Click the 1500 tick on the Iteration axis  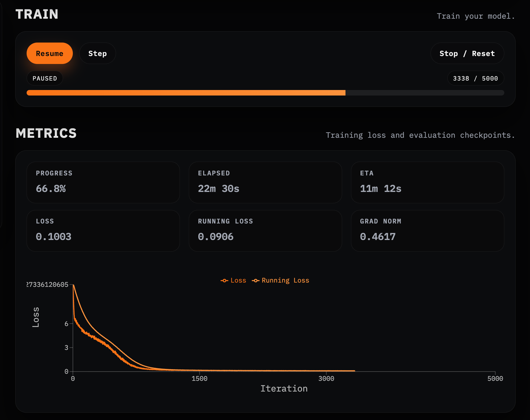[x=200, y=379]
